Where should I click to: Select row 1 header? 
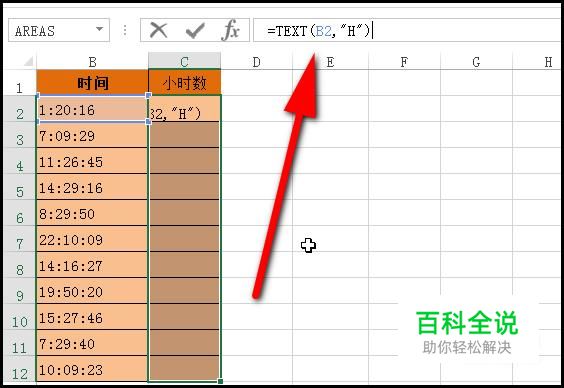(x=20, y=83)
